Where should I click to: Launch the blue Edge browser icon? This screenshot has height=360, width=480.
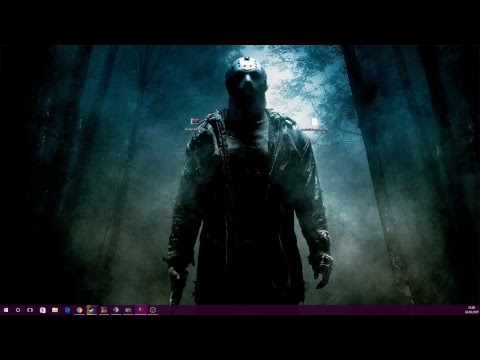pyautogui.click(x=67, y=310)
